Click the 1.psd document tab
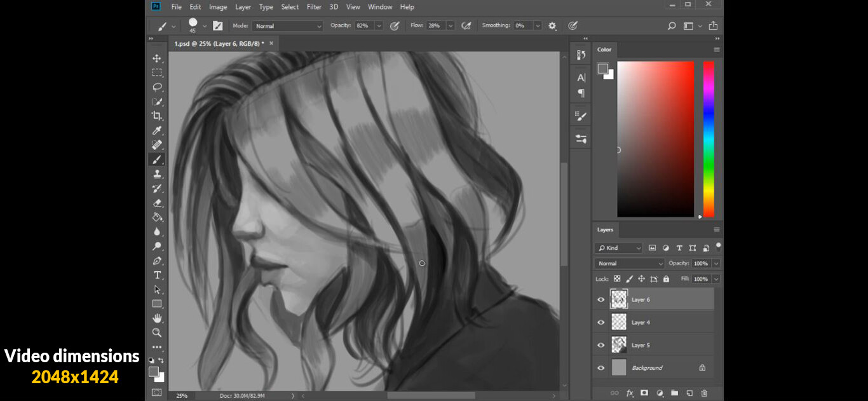868x401 pixels. pyautogui.click(x=219, y=43)
